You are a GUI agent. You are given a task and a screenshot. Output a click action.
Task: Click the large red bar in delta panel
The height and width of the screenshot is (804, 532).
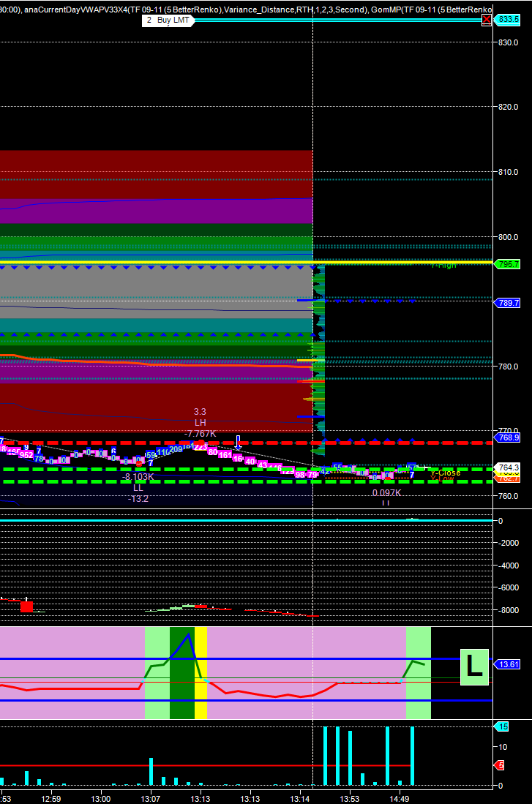click(26, 606)
